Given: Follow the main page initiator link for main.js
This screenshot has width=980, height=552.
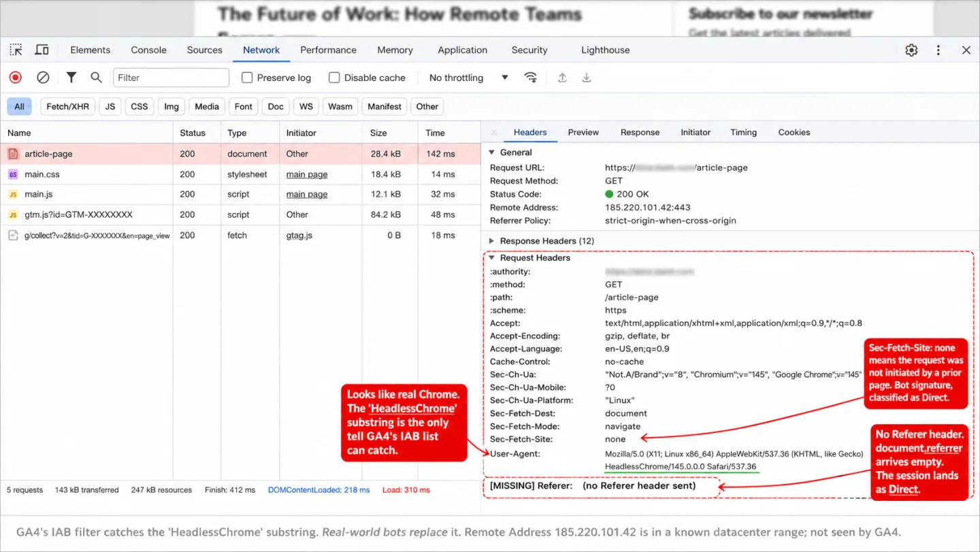Looking at the screenshot, I should tap(306, 194).
